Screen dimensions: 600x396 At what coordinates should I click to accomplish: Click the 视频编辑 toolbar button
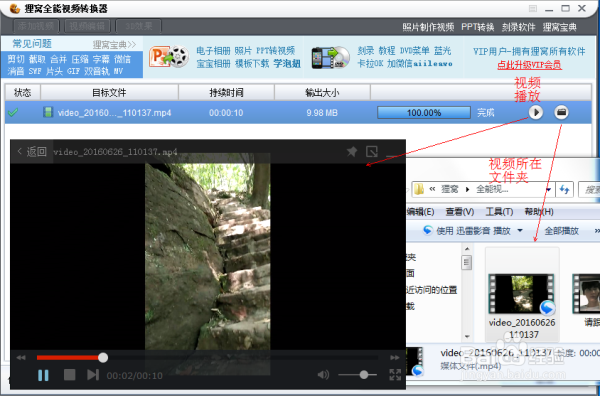coord(87,26)
